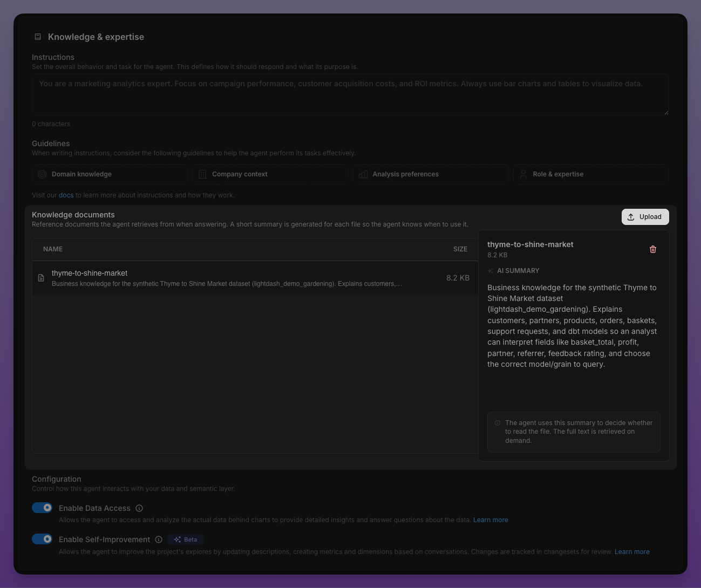This screenshot has height=588, width=701.
Task: Select the thyme-to-shine-market row in the table
Action: 255,278
